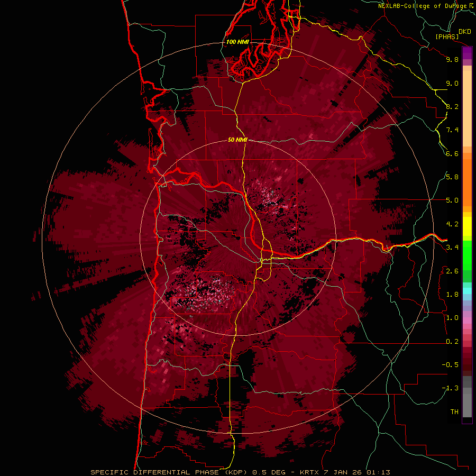Click the 1.8 legend value
Screen dimensions: 476x476
coord(452,295)
